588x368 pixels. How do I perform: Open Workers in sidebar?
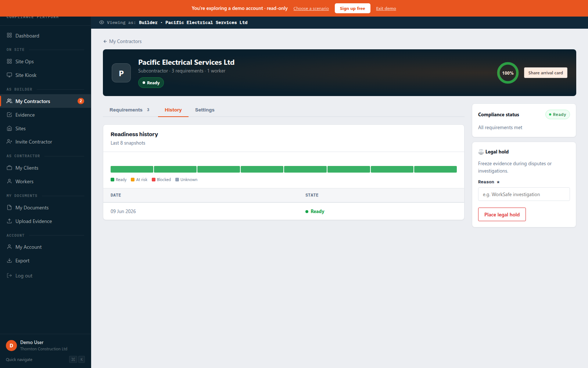pos(45,181)
